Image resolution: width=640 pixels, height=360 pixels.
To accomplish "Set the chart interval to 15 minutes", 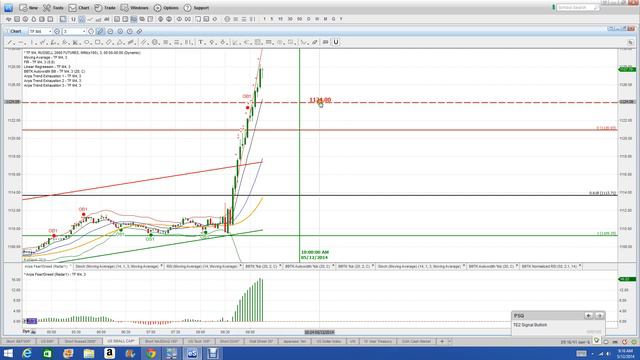I will pyautogui.click(x=280, y=19).
